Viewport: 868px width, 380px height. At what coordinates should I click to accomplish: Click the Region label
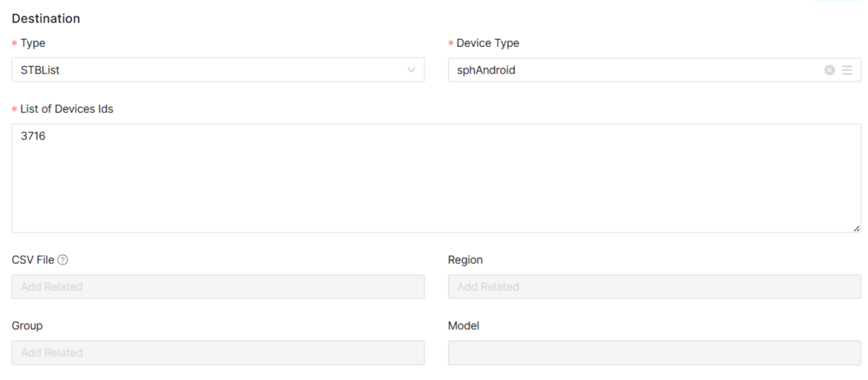point(465,259)
